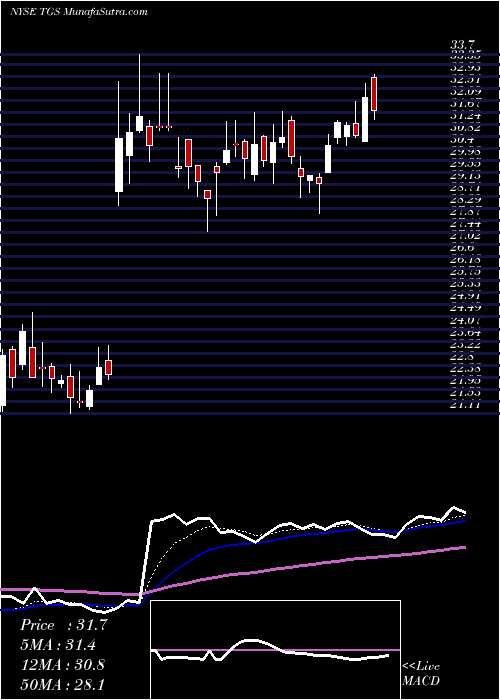Click the 5MA : 31.4 value

(x=60, y=645)
